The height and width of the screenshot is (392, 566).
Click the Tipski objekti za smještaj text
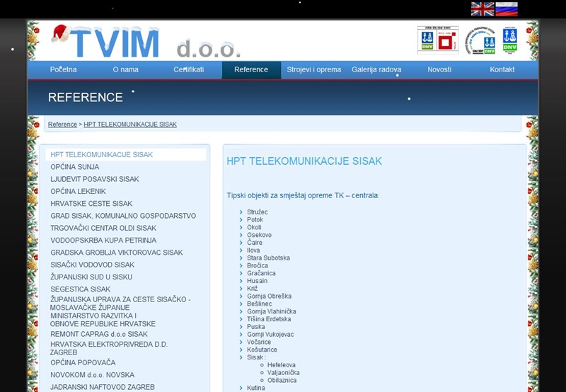click(304, 195)
